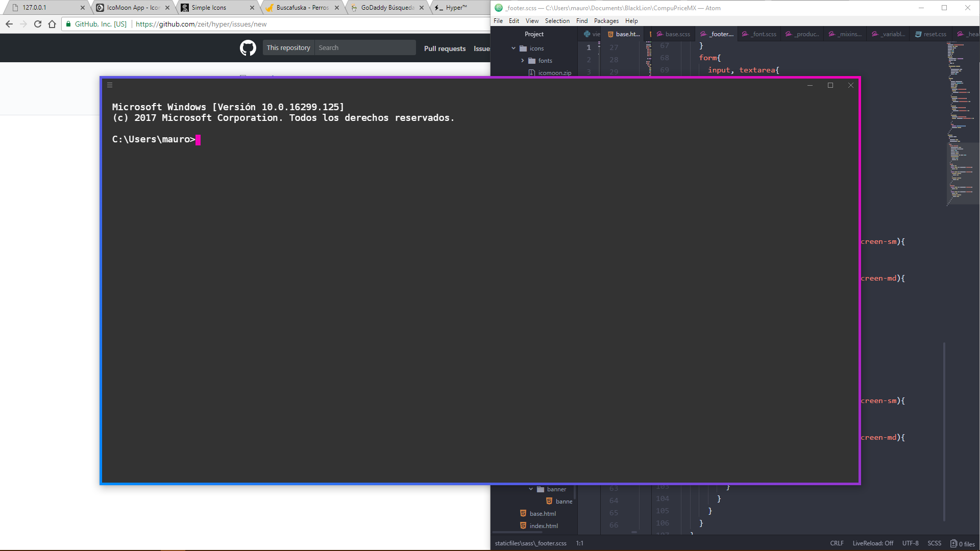Click CRLF line ending indicator
This screenshot has height=551, width=980.
coord(837,543)
